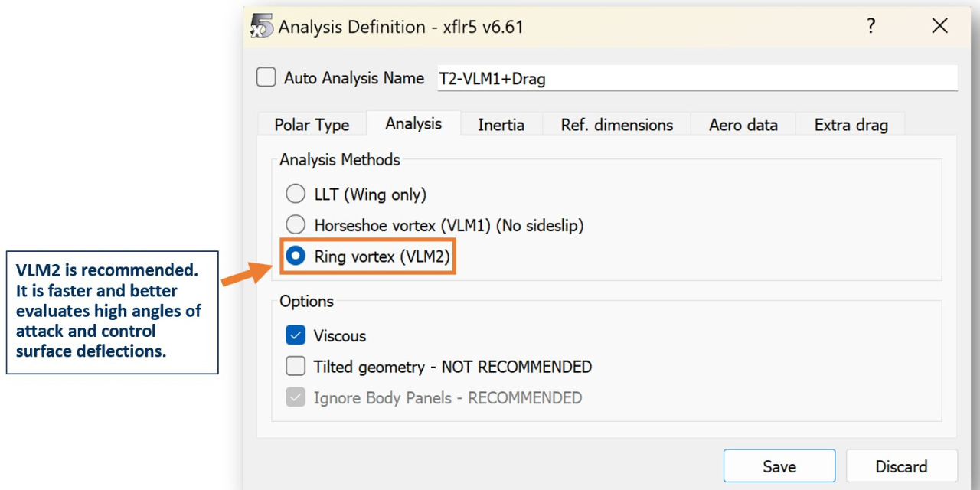980x490 pixels.
Task: Click the analysis name field T2-VLM1+Drag
Action: pyautogui.click(x=697, y=78)
